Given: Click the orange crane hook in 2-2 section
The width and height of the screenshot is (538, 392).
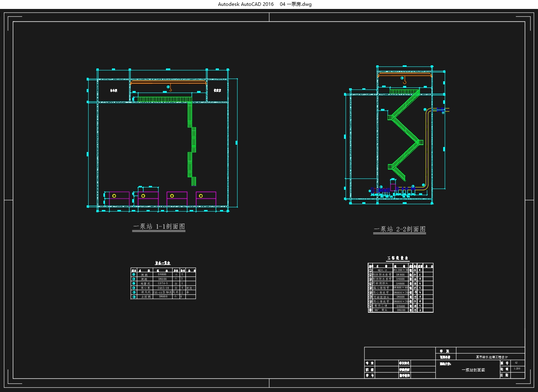Looking at the screenshot, I should 405,81.
